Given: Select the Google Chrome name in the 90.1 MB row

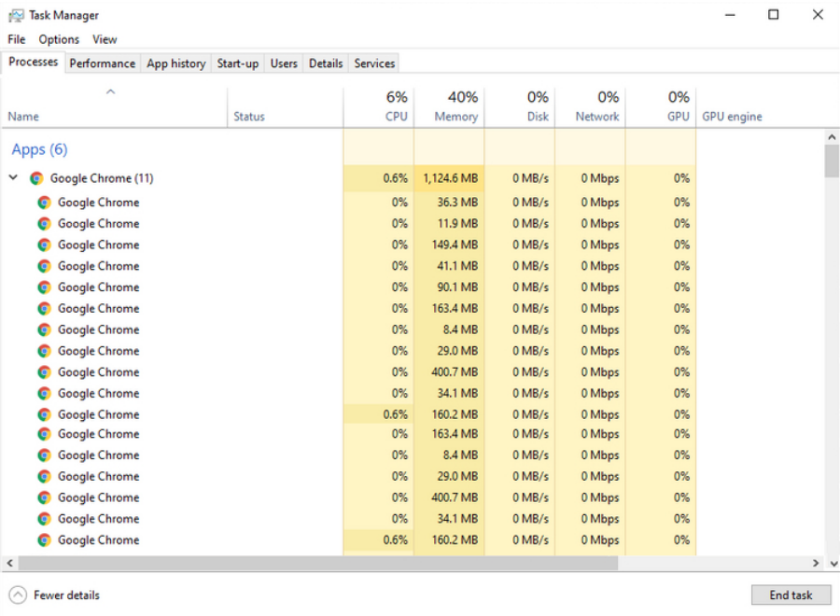Looking at the screenshot, I should [x=99, y=287].
